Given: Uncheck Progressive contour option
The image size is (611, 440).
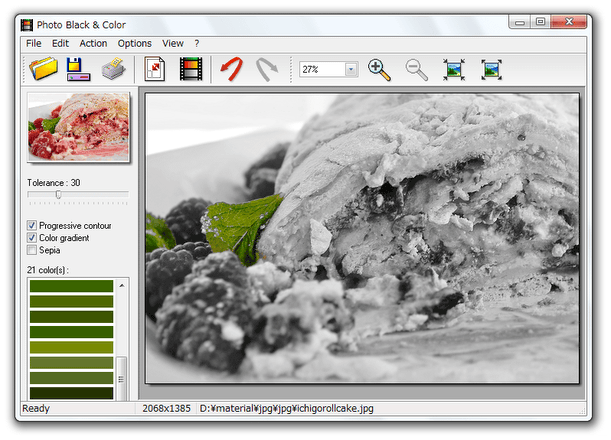Looking at the screenshot, I should 32,225.
